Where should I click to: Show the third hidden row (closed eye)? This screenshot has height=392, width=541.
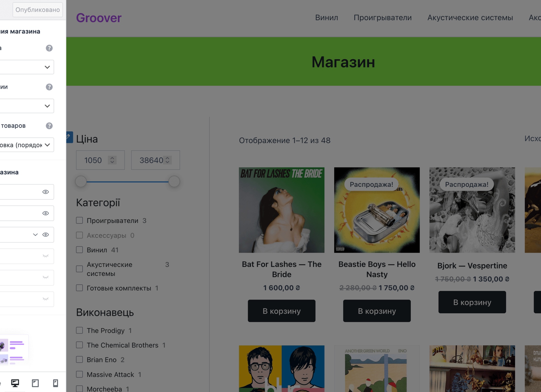pyautogui.click(x=46, y=299)
